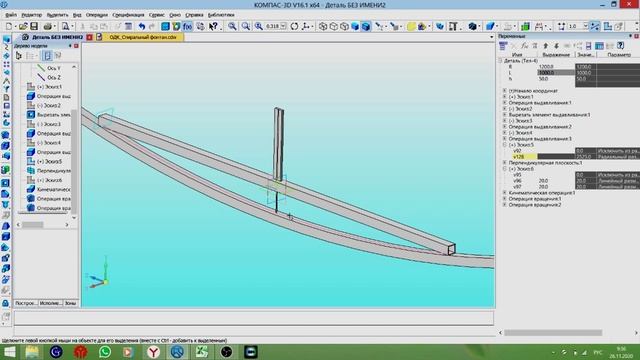Open the Редактор menu

pos(31,15)
